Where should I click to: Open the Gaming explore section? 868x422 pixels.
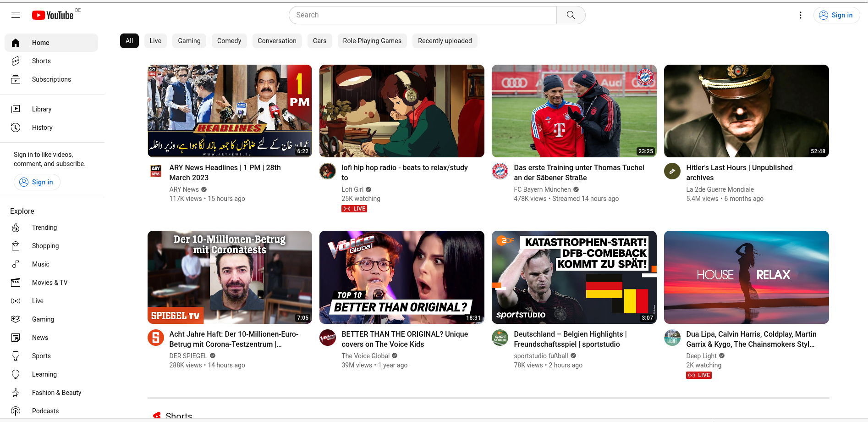point(43,319)
